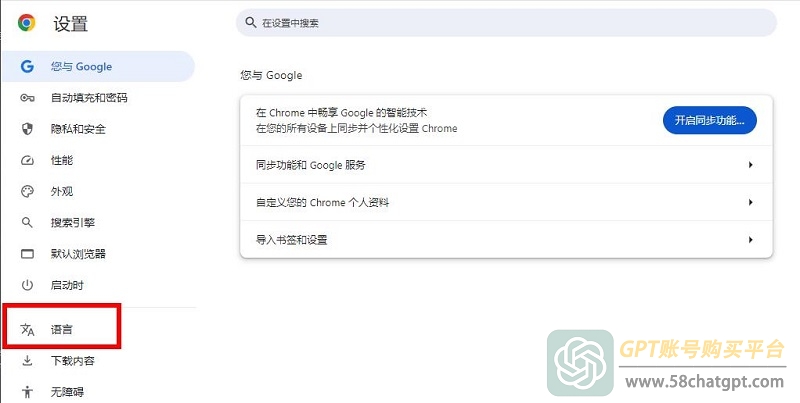Open 导入书签和设置 row
This screenshot has height=403, width=800.
pos(506,240)
